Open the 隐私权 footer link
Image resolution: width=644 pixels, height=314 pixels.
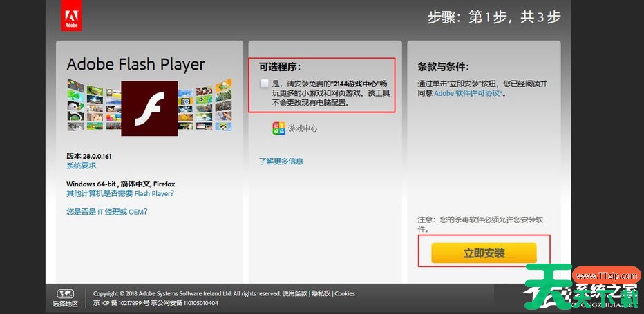pos(321,293)
